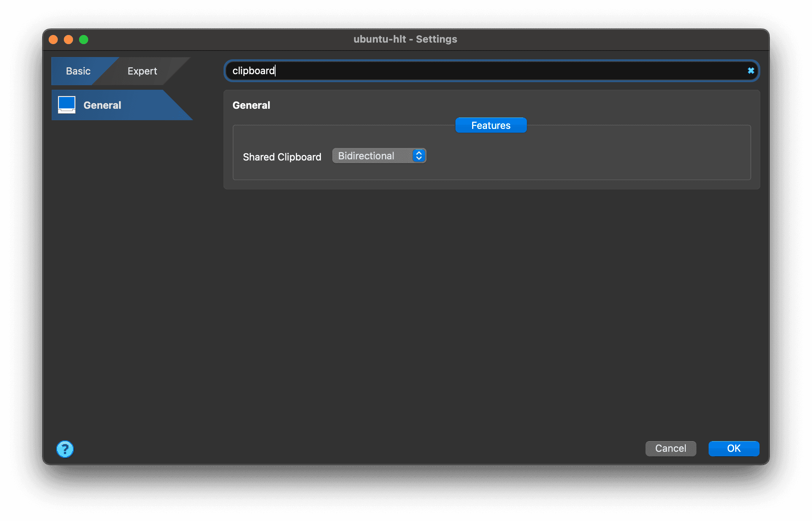Viewport: 812px width, 521px height.
Task: Minimize the window with the orange button
Action: (68, 40)
